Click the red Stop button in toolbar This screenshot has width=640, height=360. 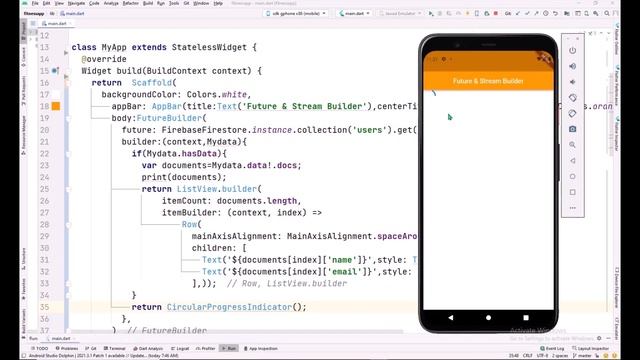(496, 13)
